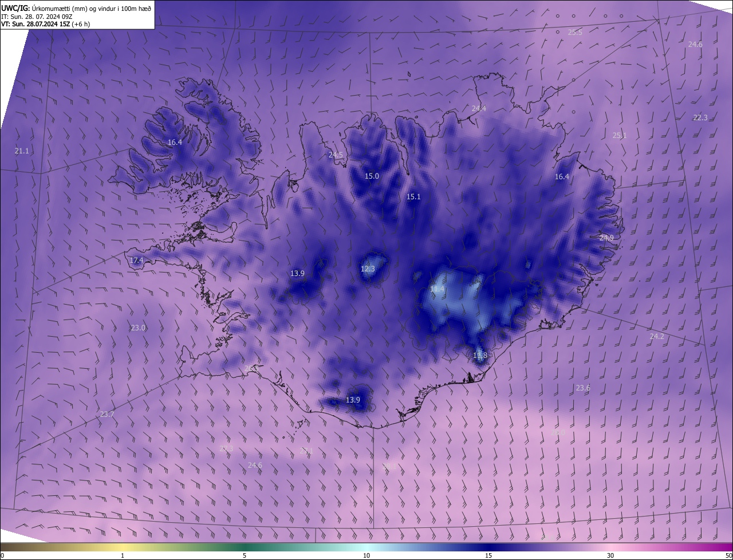Click the 24.9 value label
The width and height of the screenshot is (733, 560).
click(x=606, y=238)
